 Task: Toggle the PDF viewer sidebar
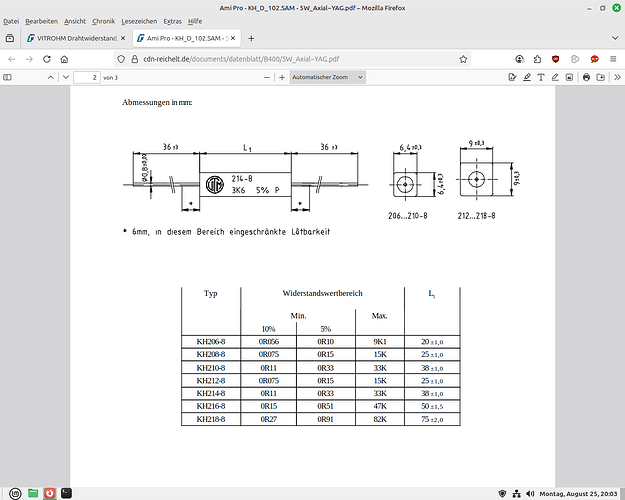10,77
